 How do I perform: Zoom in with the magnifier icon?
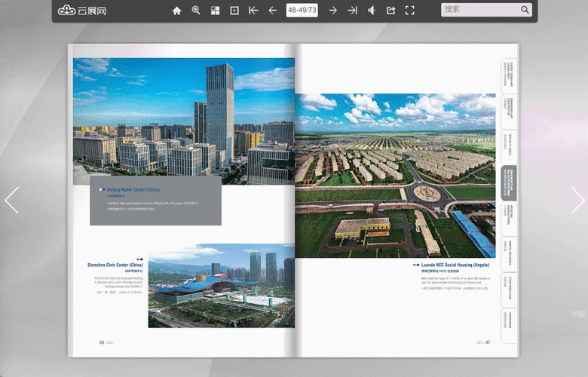[x=196, y=11]
